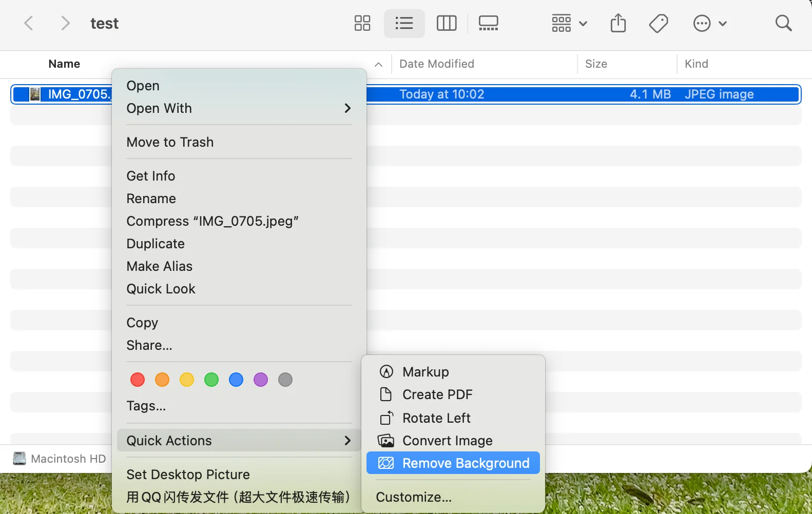Image resolution: width=812 pixels, height=514 pixels.
Task: Choose Duplicate menu item
Action: 239,244
